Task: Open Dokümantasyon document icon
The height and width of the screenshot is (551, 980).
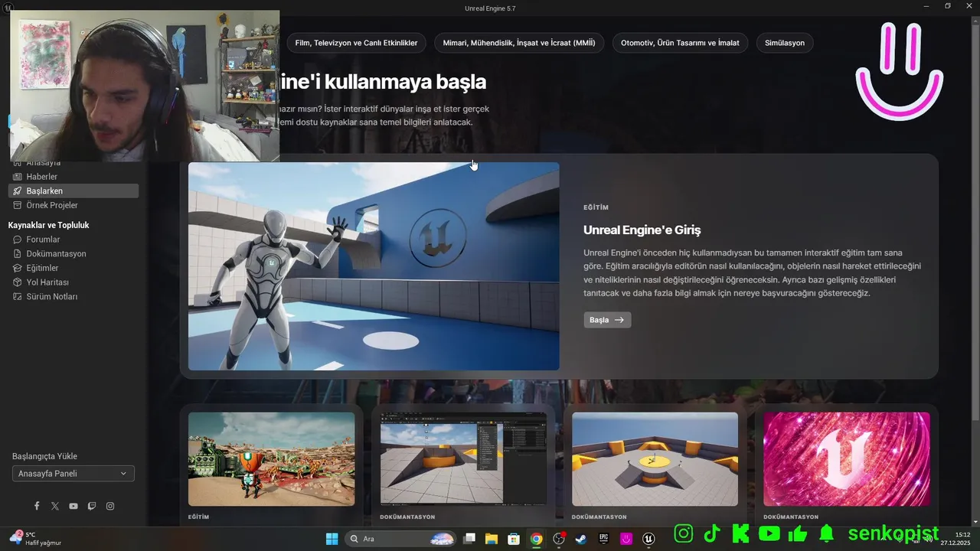Action: click(18, 254)
